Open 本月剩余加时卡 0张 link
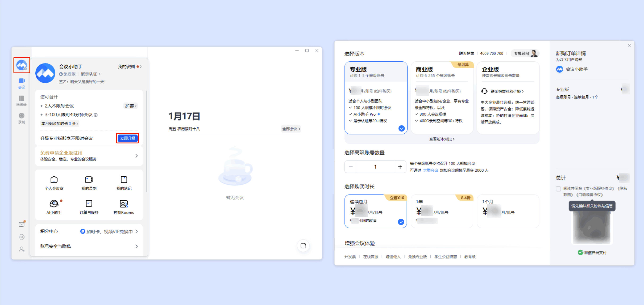 (60, 124)
